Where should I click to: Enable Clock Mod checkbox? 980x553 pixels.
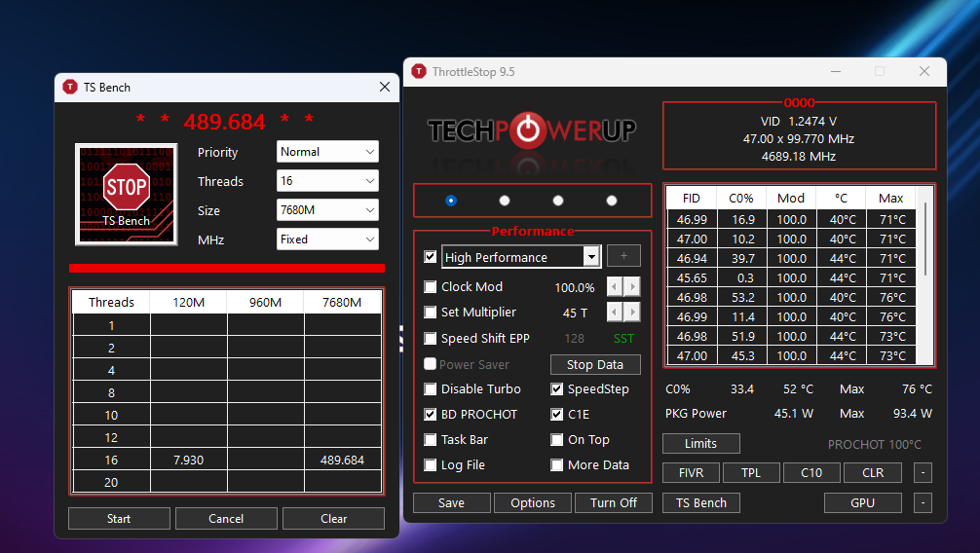point(430,287)
